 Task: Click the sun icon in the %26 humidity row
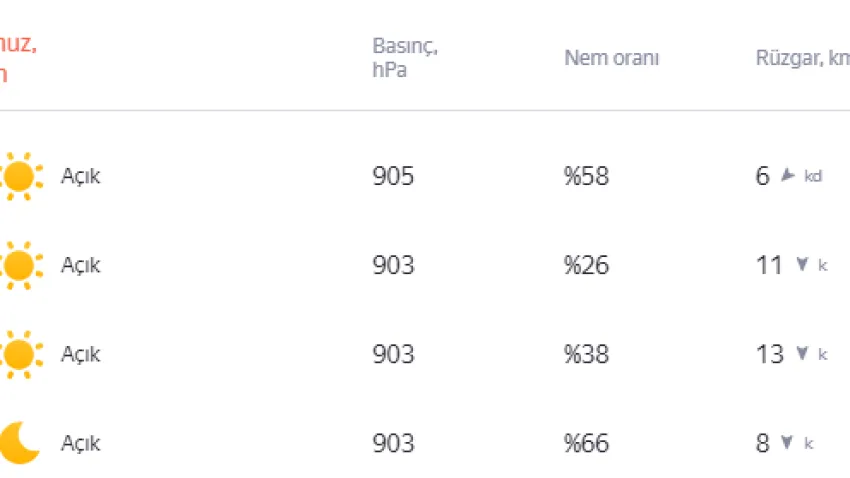coord(18,265)
